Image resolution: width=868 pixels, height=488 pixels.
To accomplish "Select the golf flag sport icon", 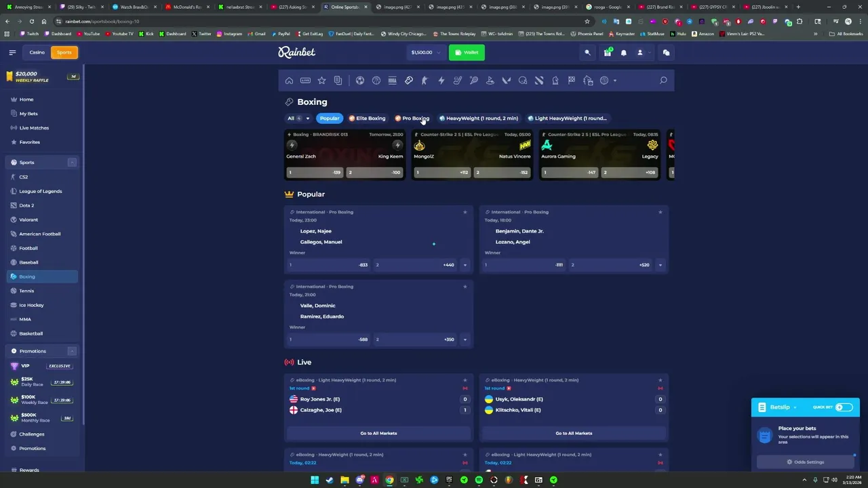I will (x=490, y=81).
